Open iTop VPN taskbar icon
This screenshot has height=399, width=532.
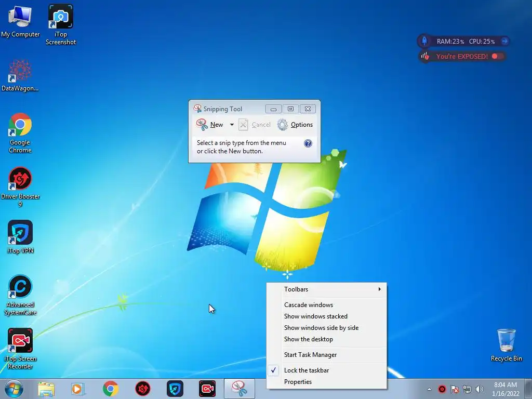point(175,389)
